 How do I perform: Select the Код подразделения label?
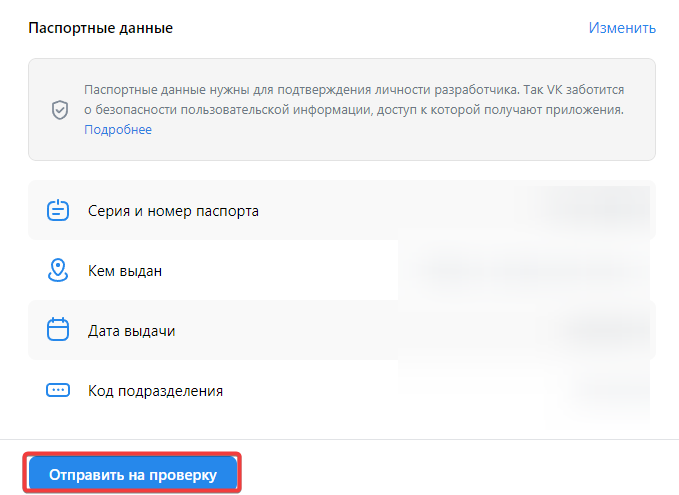[x=155, y=391]
